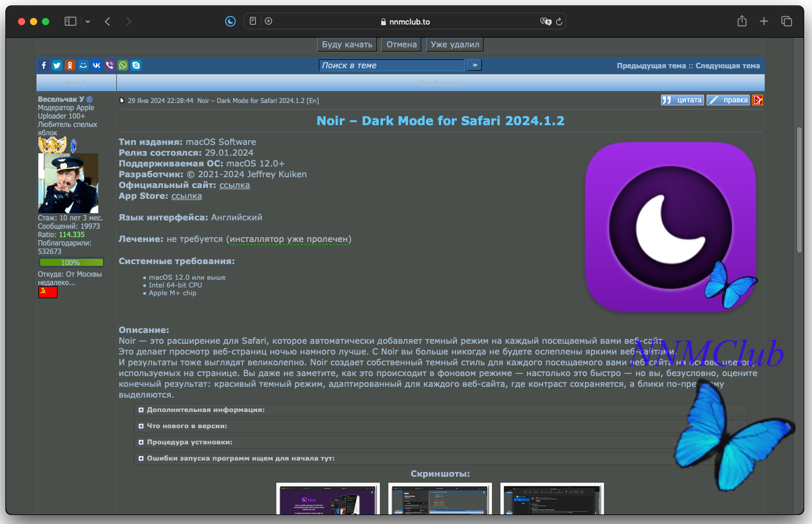The image size is (812, 524).
Task: Share the topic via Viber
Action: (x=110, y=65)
